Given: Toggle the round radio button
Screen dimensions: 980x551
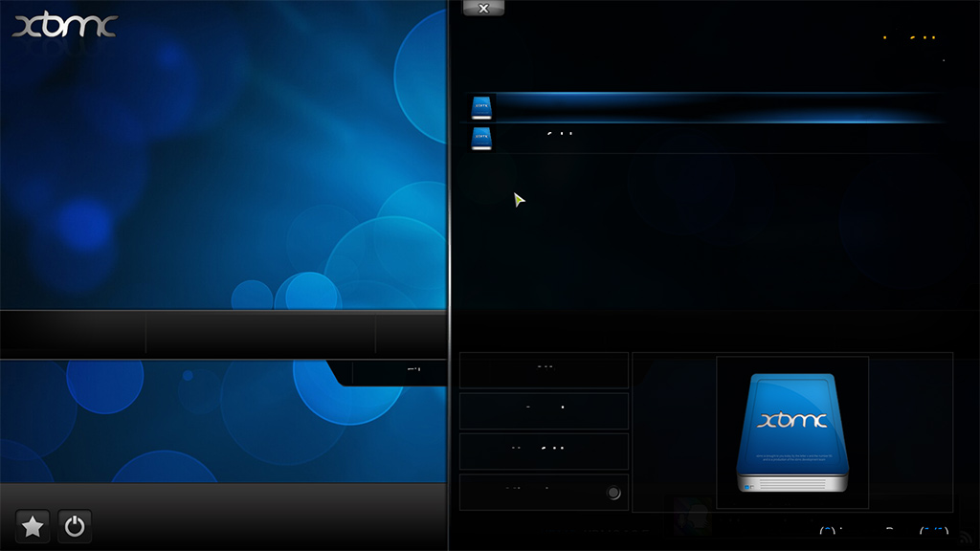Looking at the screenshot, I should pyautogui.click(x=613, y=493).
